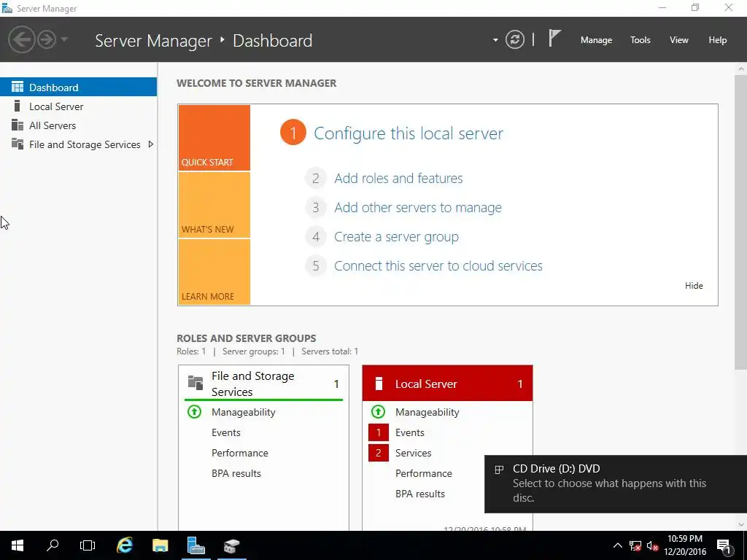This screenshot has width=747, height=560.
Task: Click Create a server group link
Action: (x=396, y=237)
